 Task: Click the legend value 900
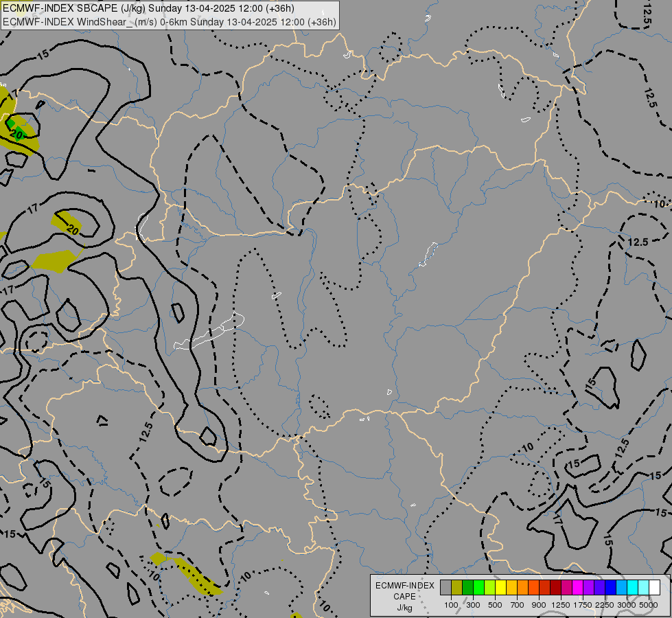tap(539, 605)
